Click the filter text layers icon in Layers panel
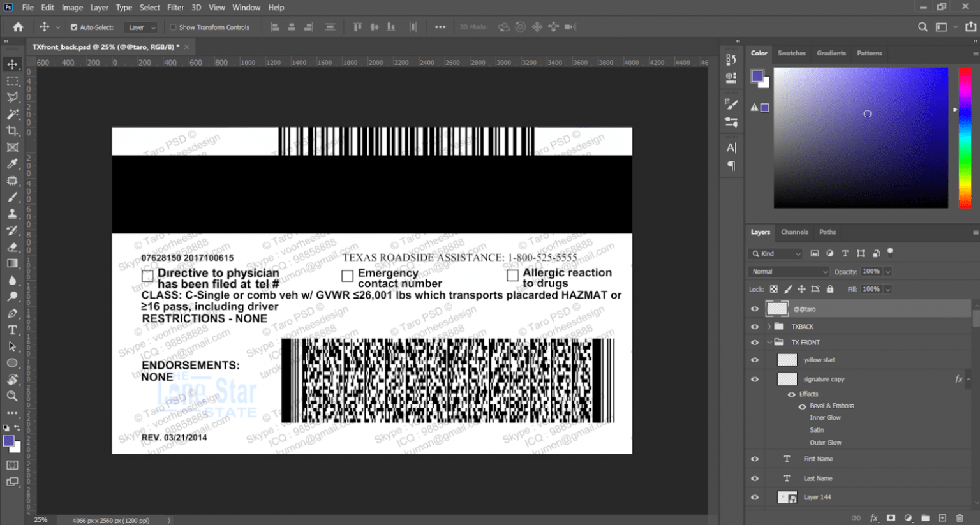The width and height of the screenshot is (980, 525). click(845, 253)
